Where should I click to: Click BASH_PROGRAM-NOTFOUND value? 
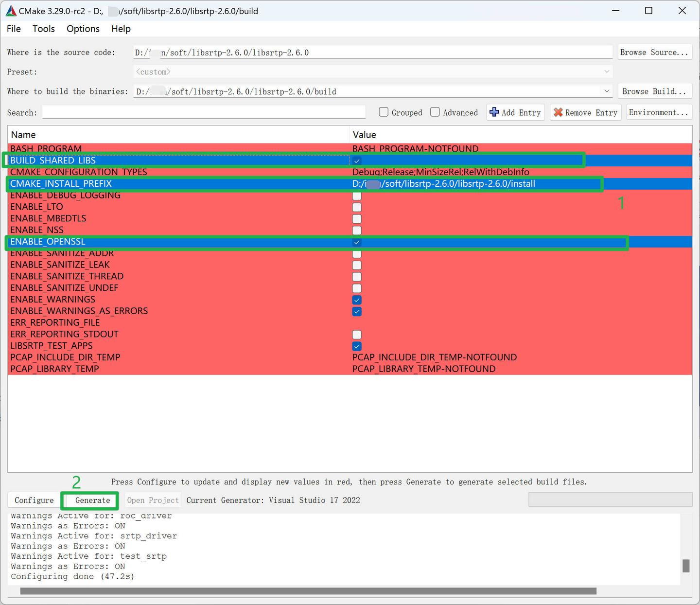point(415,148)
